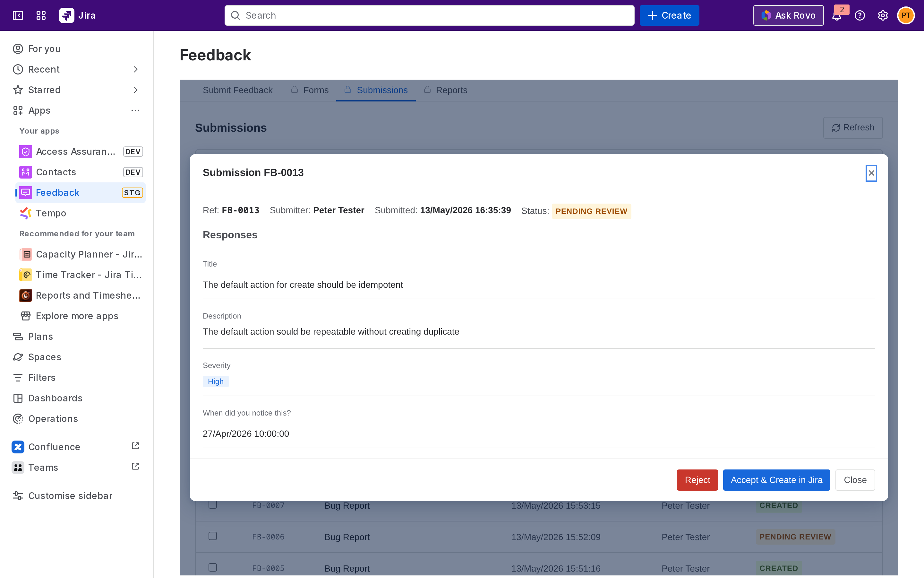924x578 pixels.
Task: Open settings gear icon
Action: [882, 15]
